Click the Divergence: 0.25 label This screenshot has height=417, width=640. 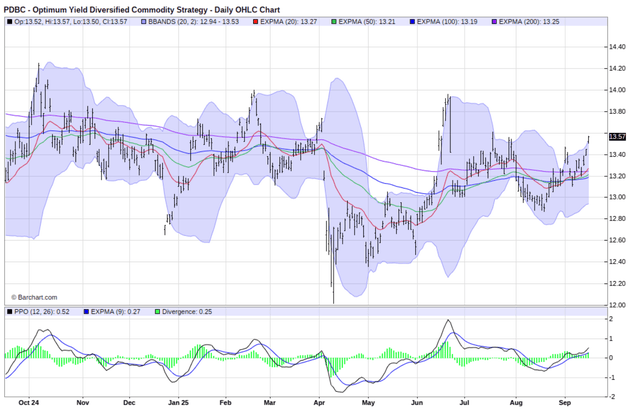tap(187, 312)
